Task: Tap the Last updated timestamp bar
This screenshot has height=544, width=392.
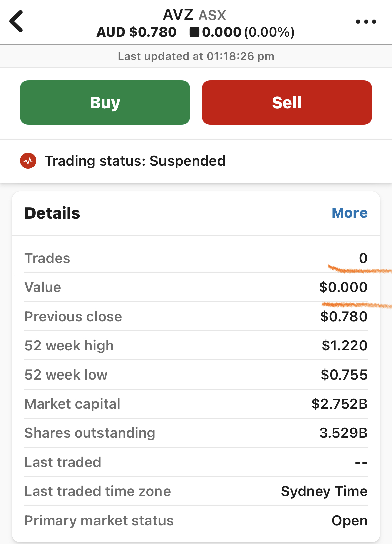Action: tap(196, 56)
